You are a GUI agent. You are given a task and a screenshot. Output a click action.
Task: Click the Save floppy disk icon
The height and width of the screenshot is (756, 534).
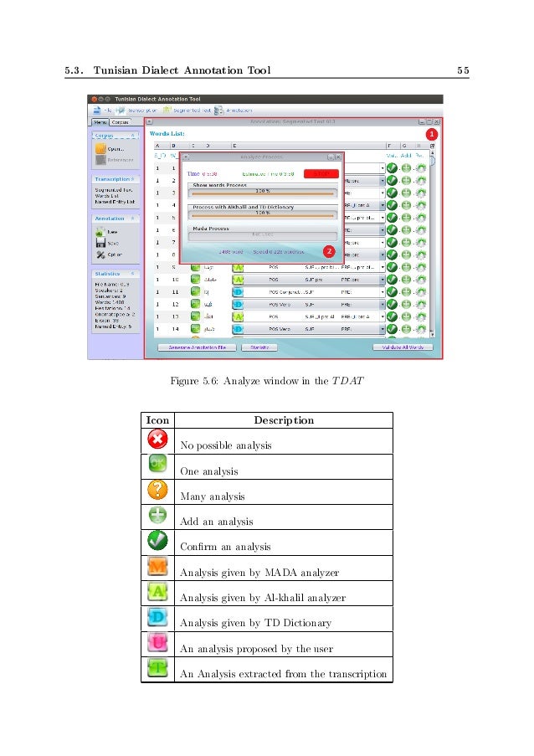[x=100, y=243]
